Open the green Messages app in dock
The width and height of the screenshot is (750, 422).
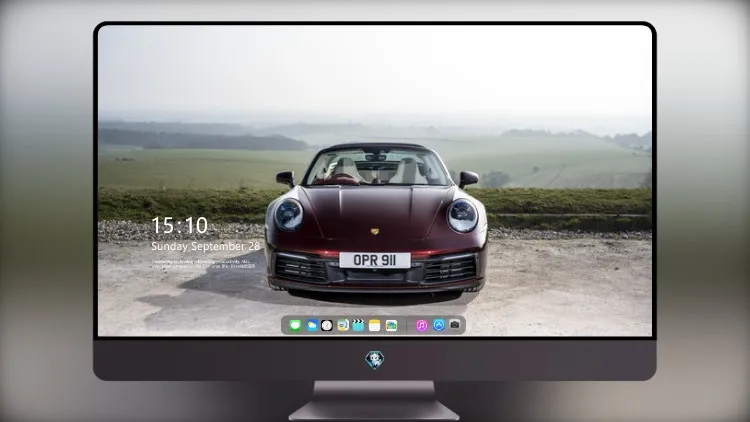pyautogui.click(x=295, y=325)
